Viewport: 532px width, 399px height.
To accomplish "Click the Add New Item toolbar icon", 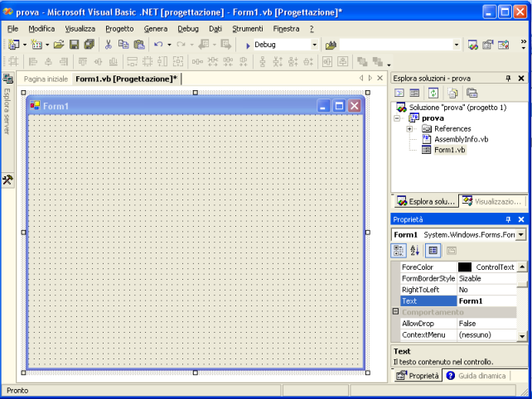I will pyautogui.click(x=36, y=45).
